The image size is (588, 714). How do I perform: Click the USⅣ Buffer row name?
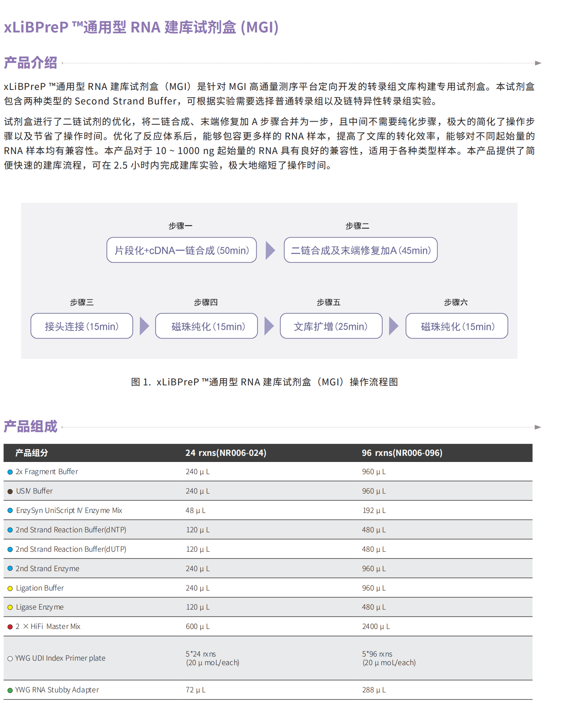[34, 491]
